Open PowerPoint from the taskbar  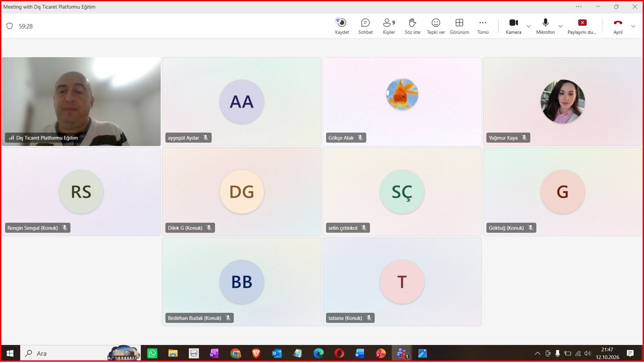click(x=381, y=353)
